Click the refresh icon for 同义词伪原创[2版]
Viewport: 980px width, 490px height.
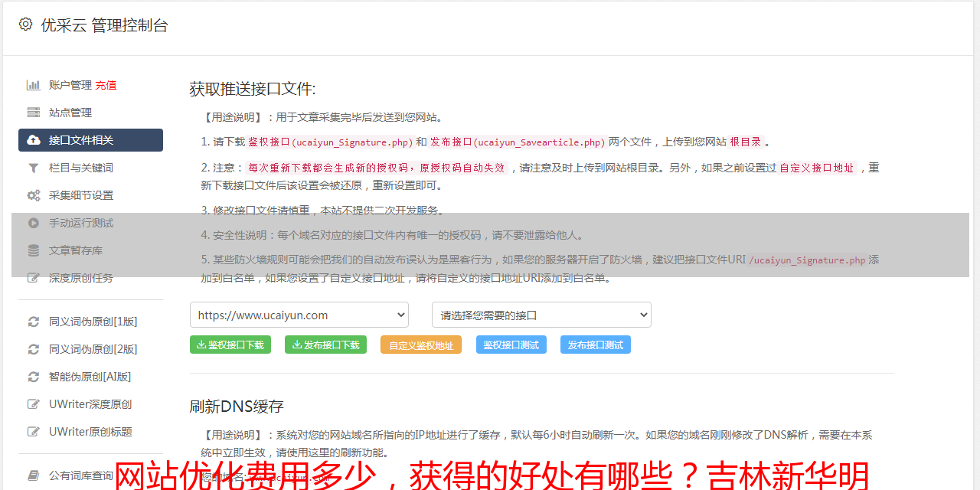click(34, 349)
